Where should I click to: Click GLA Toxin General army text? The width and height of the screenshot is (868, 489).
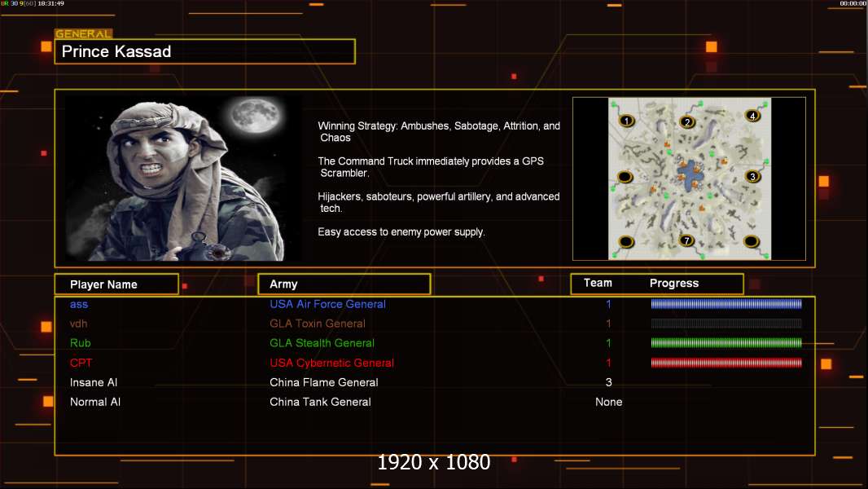(x=318, y=324)
